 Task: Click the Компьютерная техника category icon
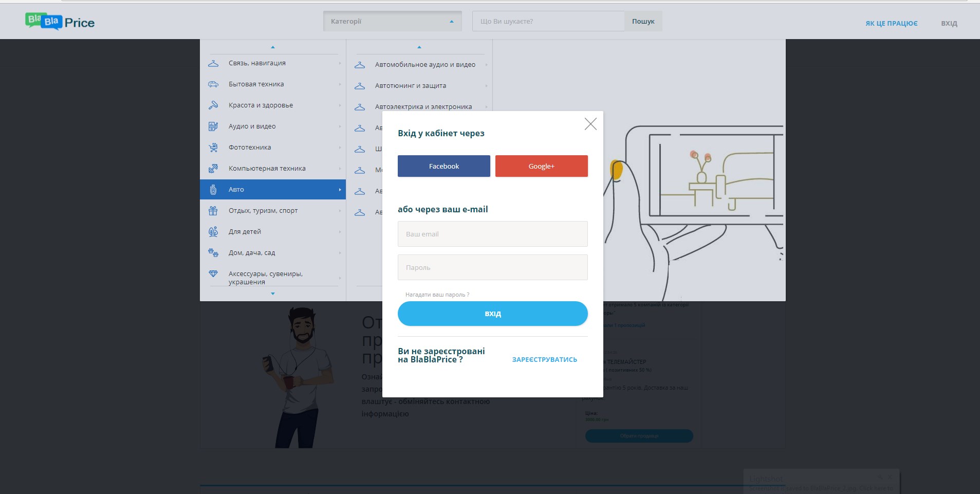(213, 169)
